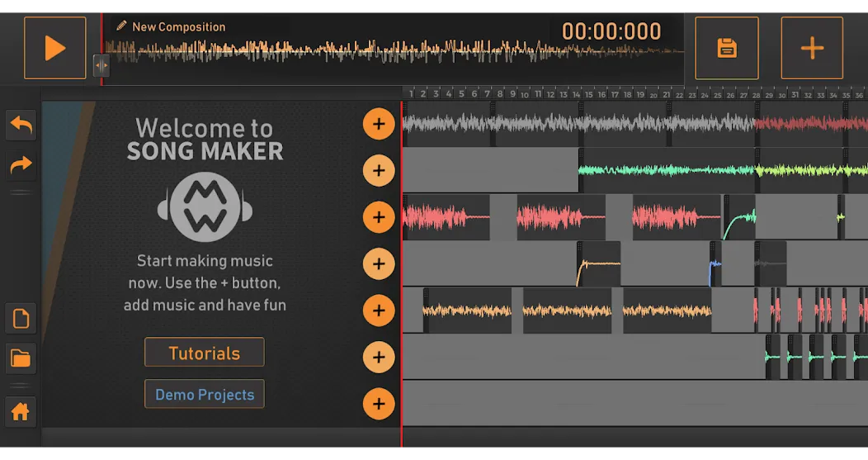
Task: Jump to bar 8 on the ruler
Action: pyautogui.click(x=500, y=93)
